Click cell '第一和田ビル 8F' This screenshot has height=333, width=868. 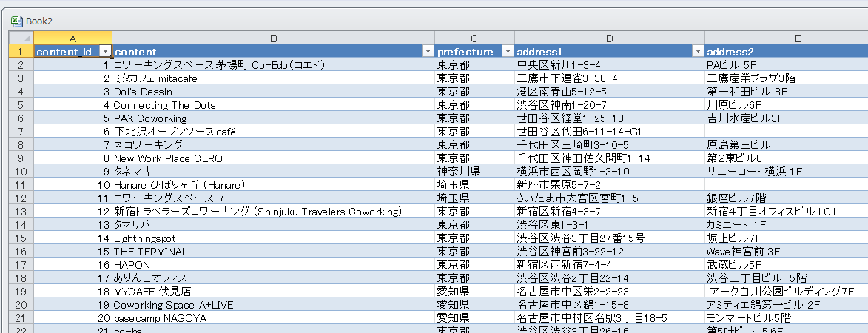[x=786, y=91]
